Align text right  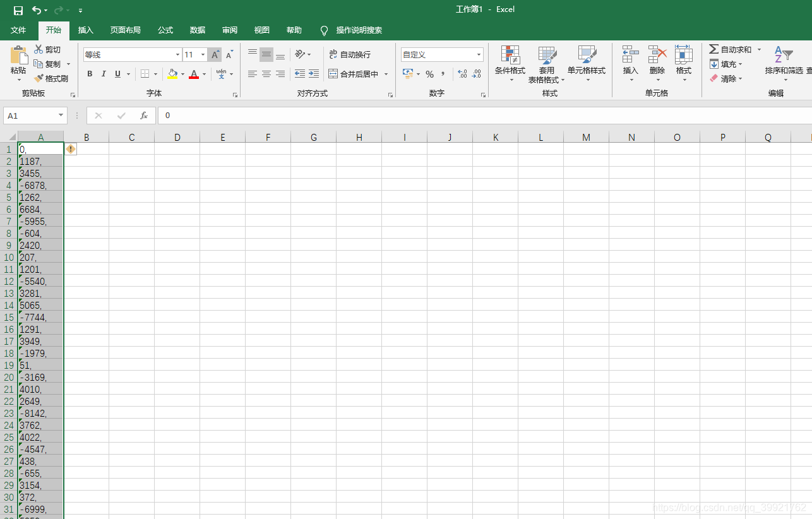pyautogui.click(x=280, y=74)
